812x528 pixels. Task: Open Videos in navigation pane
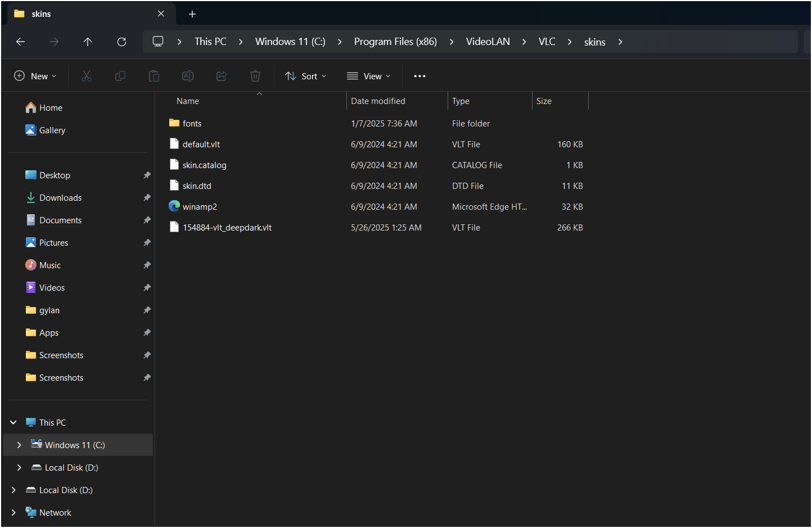(52, 287)
